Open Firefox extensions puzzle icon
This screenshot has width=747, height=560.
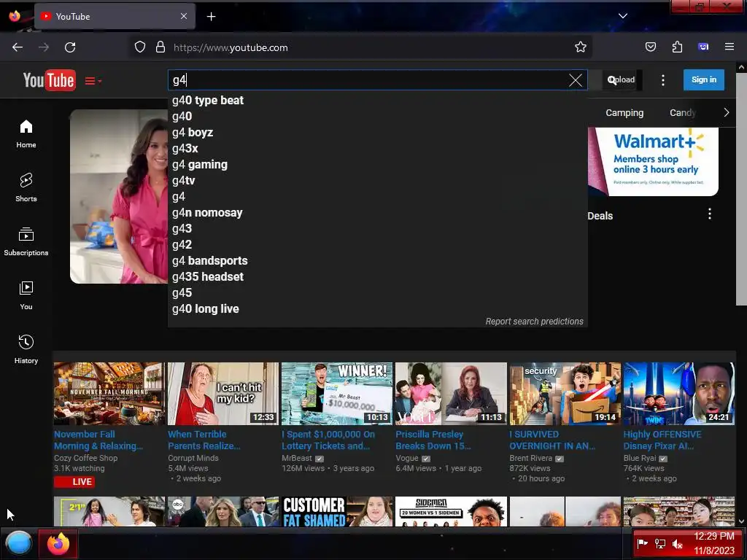point(677,47)
